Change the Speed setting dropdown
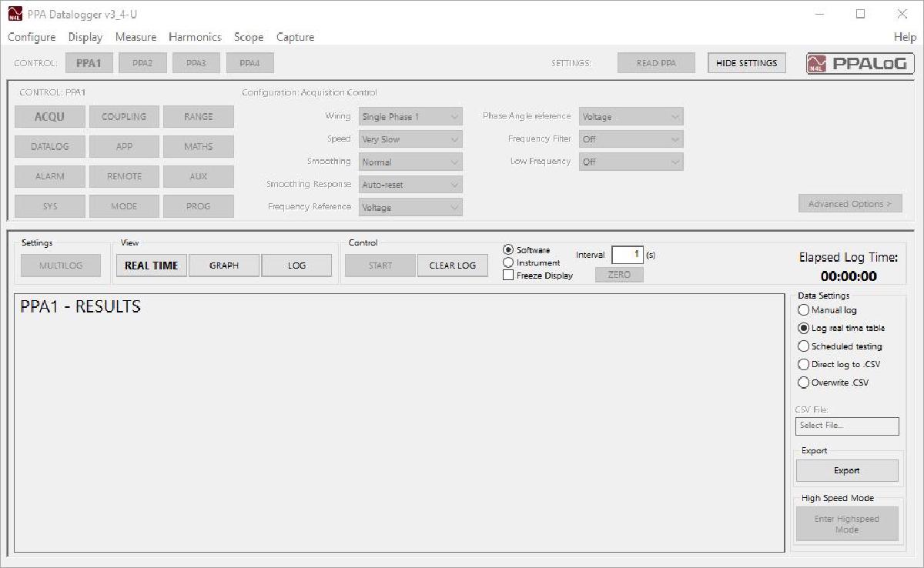Viewport: 924px width, 568px height. tap(410, 139)
